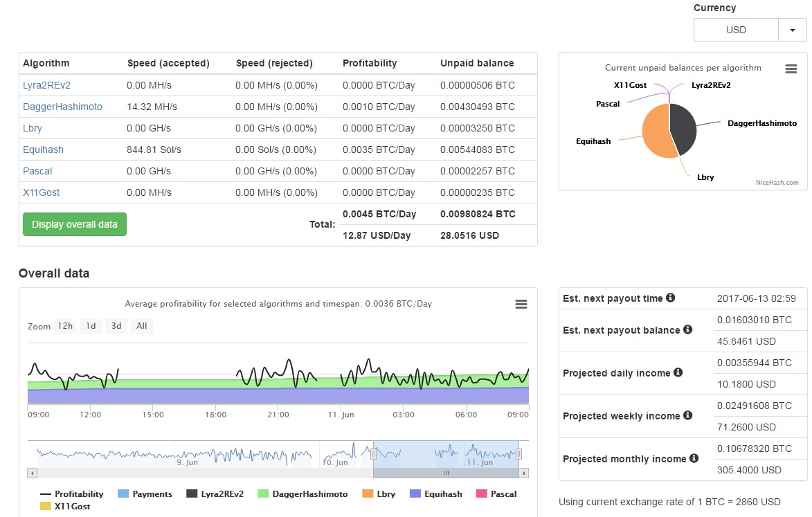Click the right handle of the range navigator
The image size is (812, 517).
[x=518, y=455]
